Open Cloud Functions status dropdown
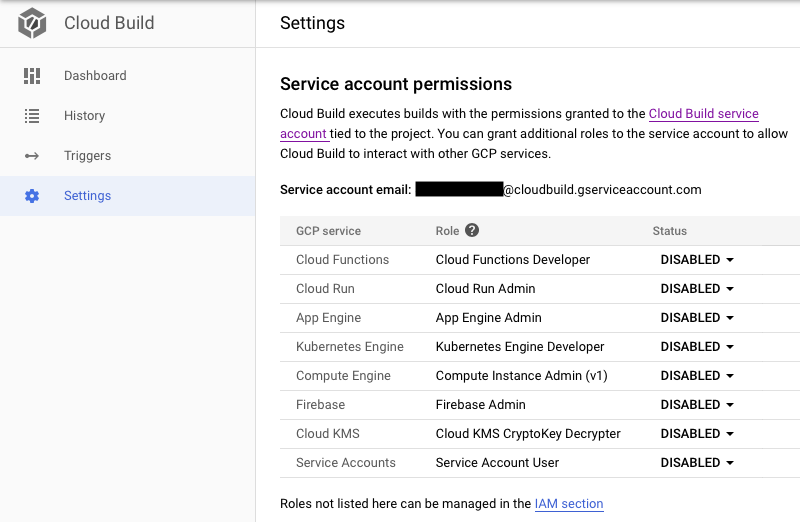The width and height of the screenshot is (800, 522). coord(697,260)
